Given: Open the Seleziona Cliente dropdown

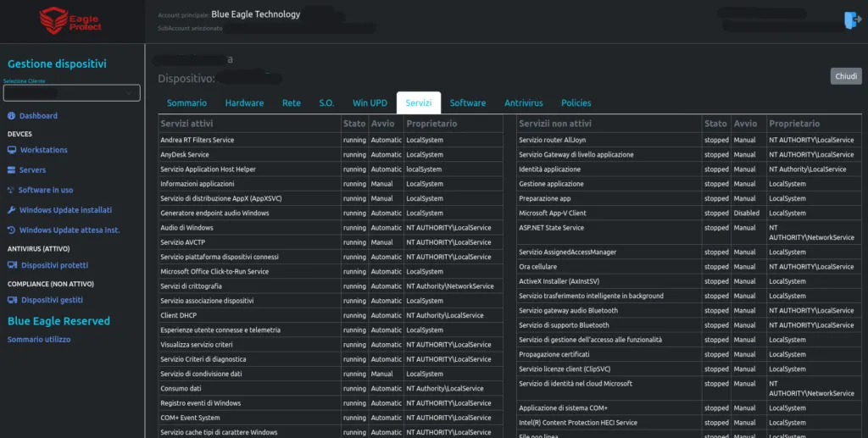Looking at the screenshot, I should point(71,93).
